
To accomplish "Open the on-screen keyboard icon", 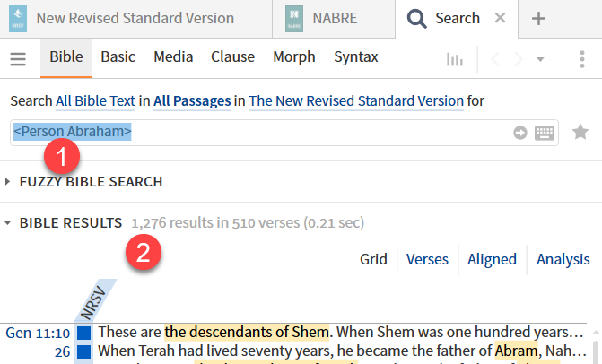I will click(x=545, y=133).
